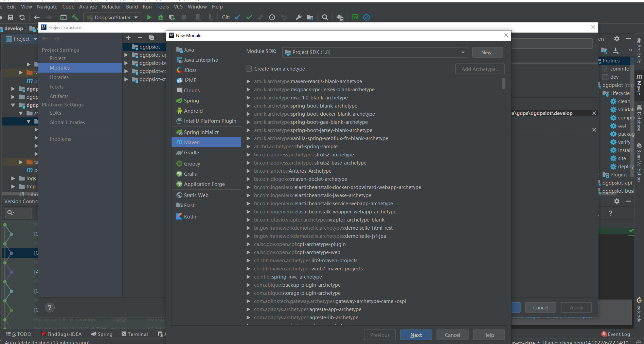Start debugging with the green bug icon
644x344 pixels.
coord(161,17)
